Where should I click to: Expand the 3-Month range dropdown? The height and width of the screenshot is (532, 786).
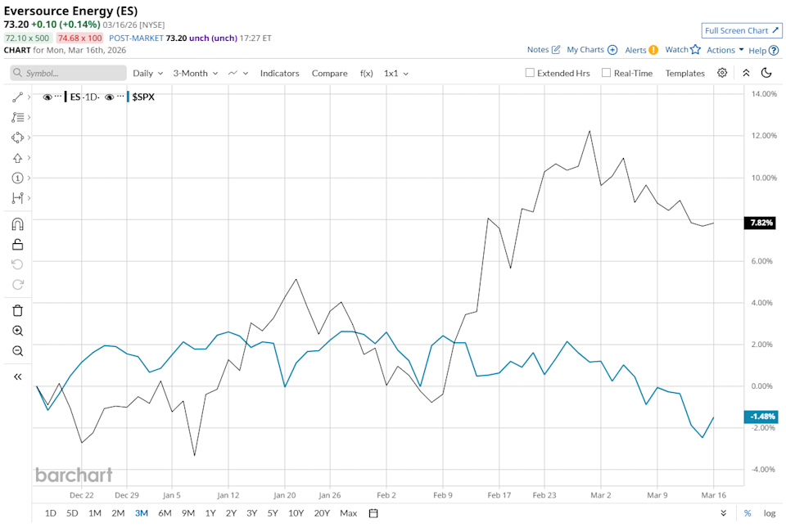[195, 73]
